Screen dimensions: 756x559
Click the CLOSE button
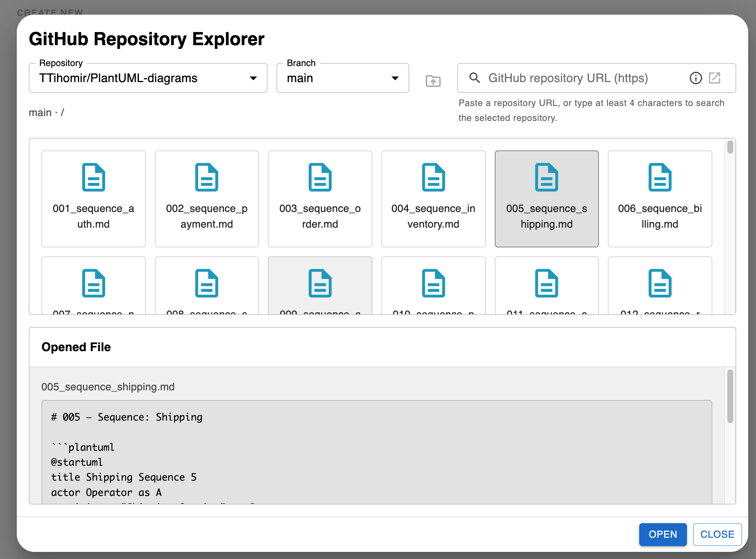[x=717, y=534]
